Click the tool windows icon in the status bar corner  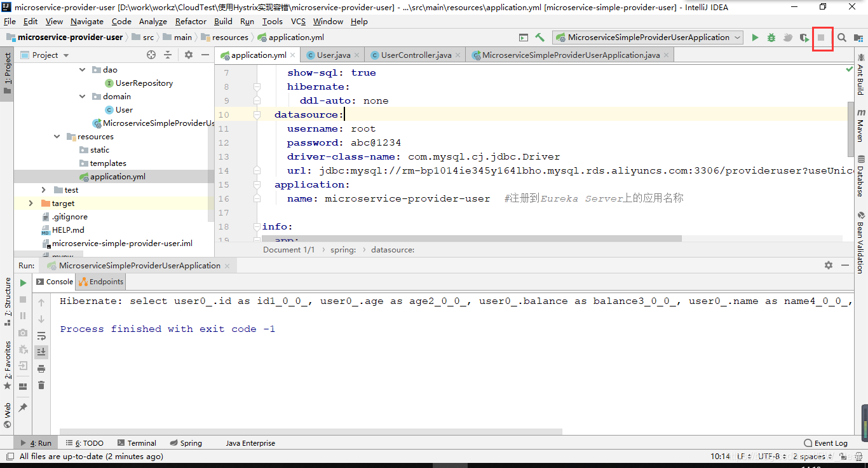[9, 456]
